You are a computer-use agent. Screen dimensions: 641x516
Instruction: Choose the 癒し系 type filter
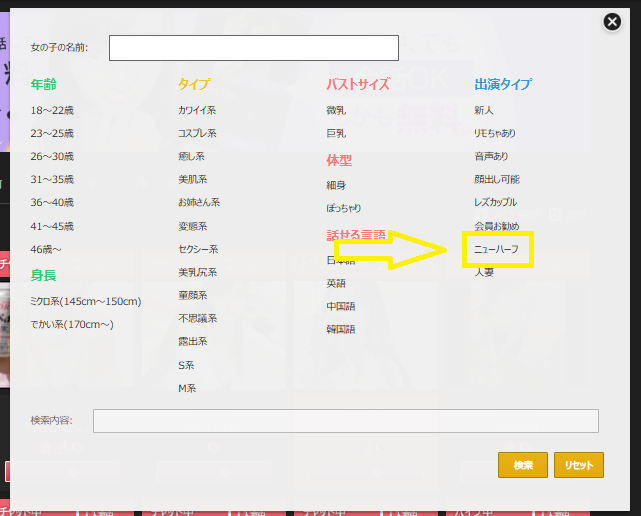(192, 156)
